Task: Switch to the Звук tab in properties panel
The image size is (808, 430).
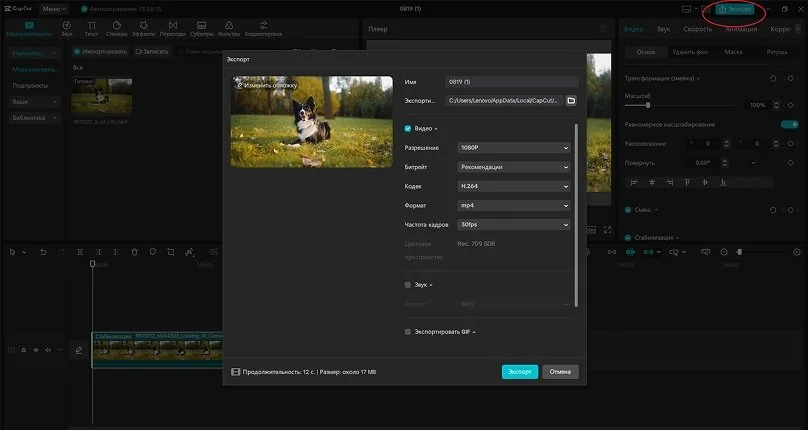Action: (x=663, y=29)
